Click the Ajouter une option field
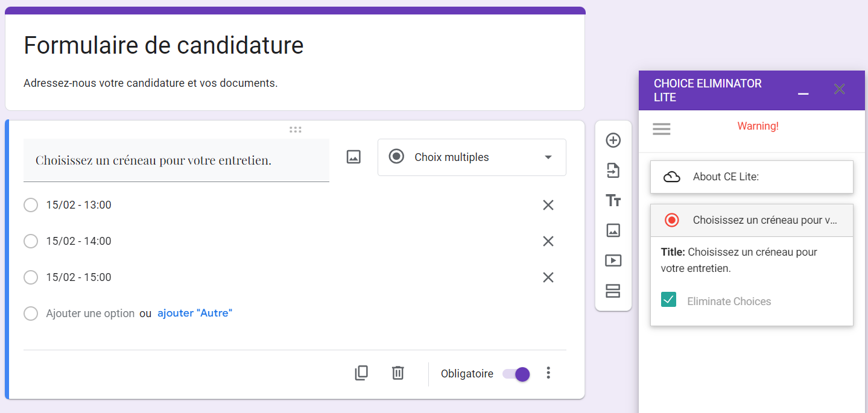Viewport: 868px width, 413px height. [x=90, y=314]
